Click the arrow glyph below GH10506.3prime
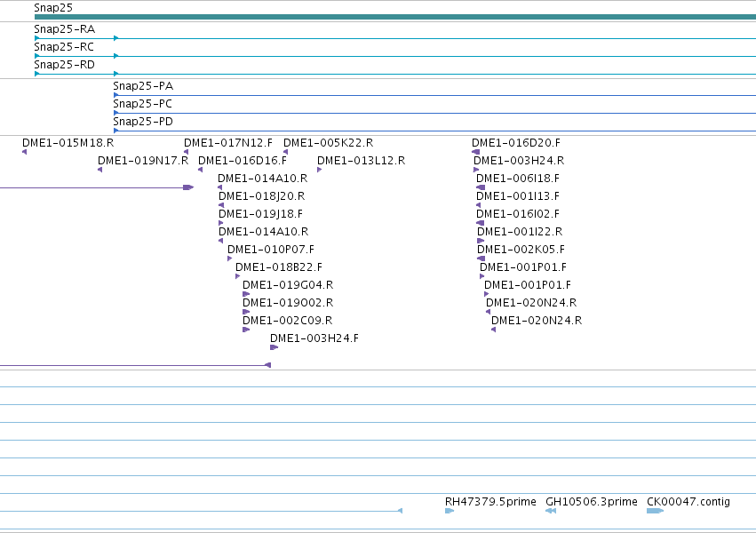The width and height of the screenshot is (756, 533). 551,511
